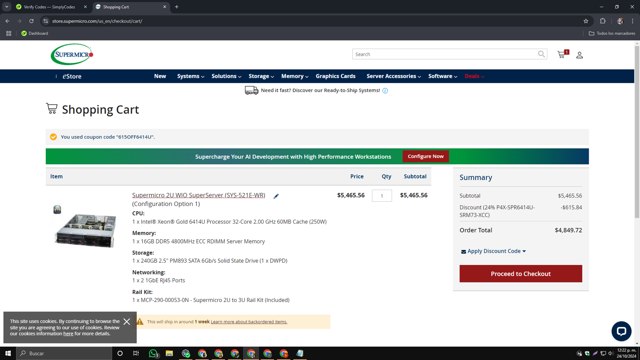This screenshot has height=360, width=640.
Task: Open the SYS-521E-WR product link
Action: coord(198,195)
